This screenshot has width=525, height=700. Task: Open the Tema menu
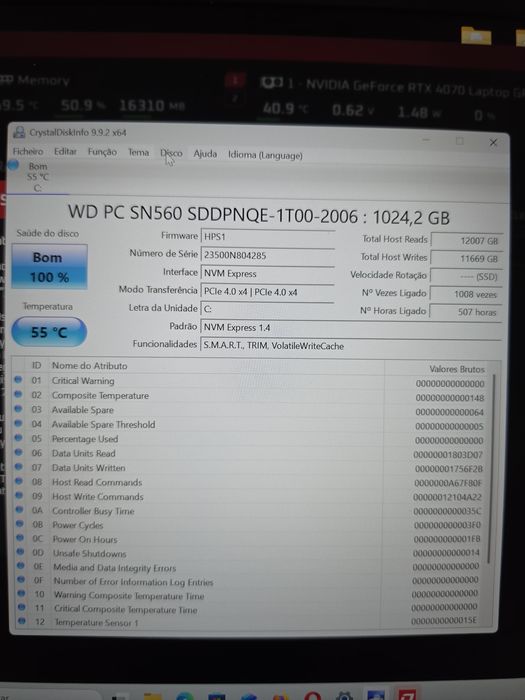tap(138, 152)
